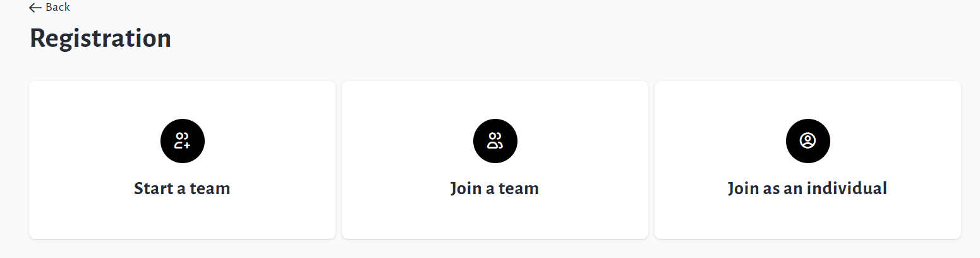Choose to join an existing team

[x=495, y=160]
